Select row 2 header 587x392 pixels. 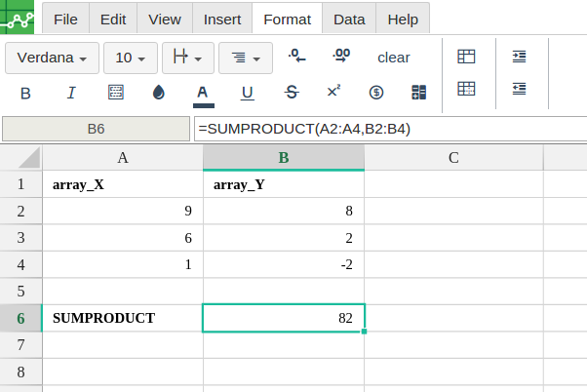(21, 212)
